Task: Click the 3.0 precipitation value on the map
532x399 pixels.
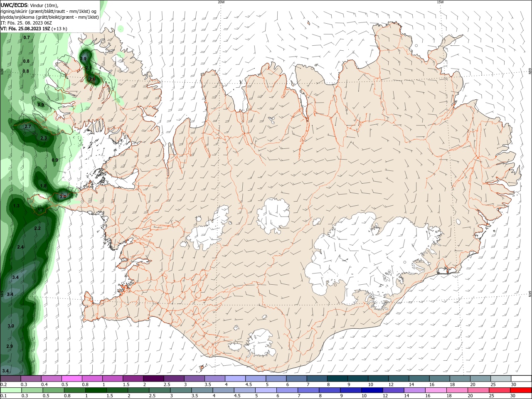Action: pos(11,326)
